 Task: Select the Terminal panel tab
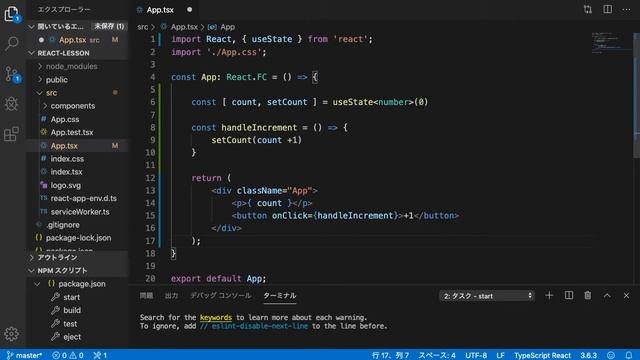(280, 296)
